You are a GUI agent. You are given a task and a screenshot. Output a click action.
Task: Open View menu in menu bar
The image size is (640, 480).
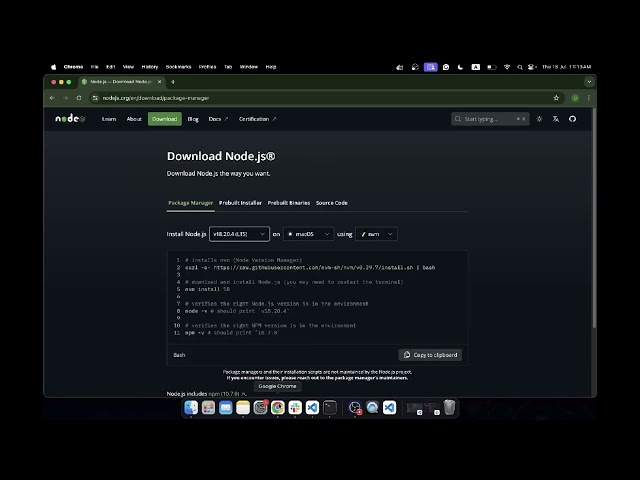point(129,67)
